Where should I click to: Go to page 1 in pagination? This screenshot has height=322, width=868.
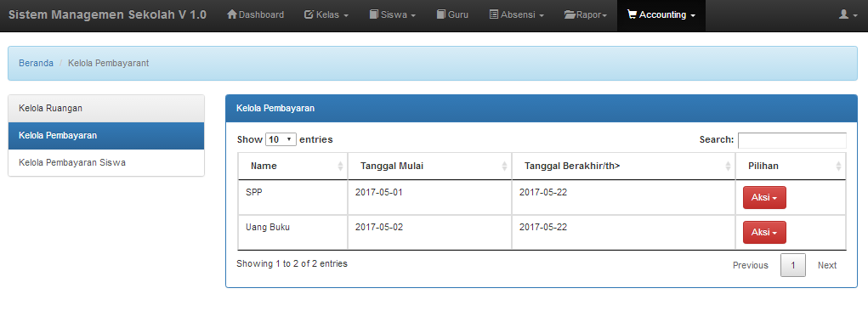[792, 266]
